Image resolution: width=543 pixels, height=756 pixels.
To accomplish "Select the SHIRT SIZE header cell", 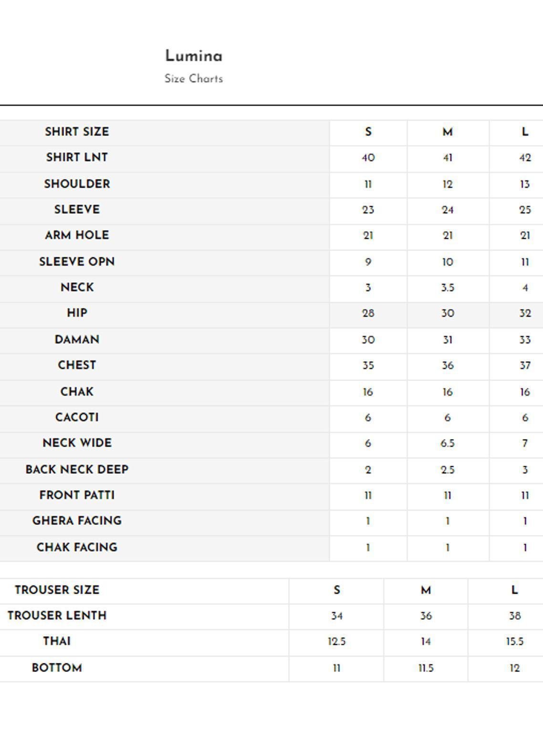I will coord(77,132).
